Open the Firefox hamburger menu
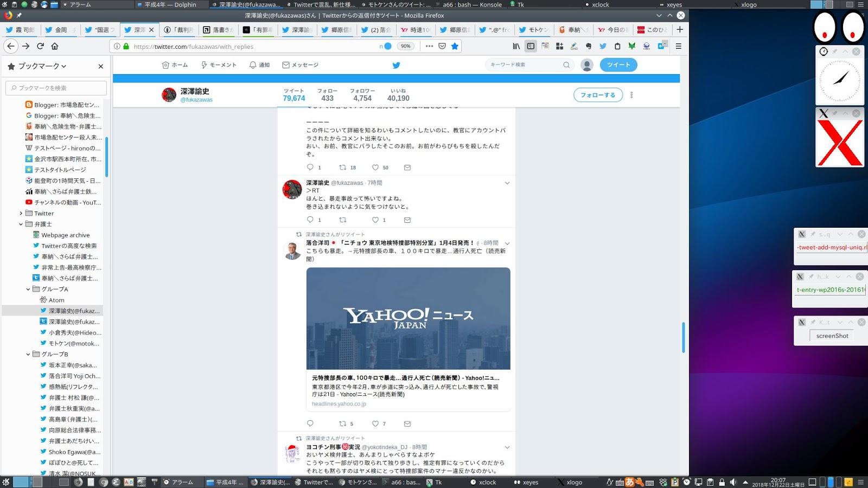This screenshot has height=488, width=868. click(678, 46)
